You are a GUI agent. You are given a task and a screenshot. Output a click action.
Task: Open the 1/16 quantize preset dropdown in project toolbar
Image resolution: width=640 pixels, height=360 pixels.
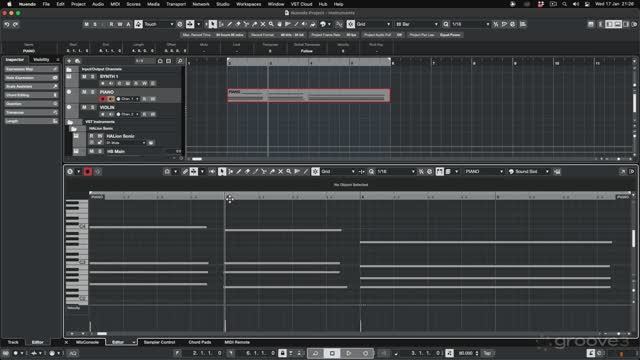click(x=470, y=24)
